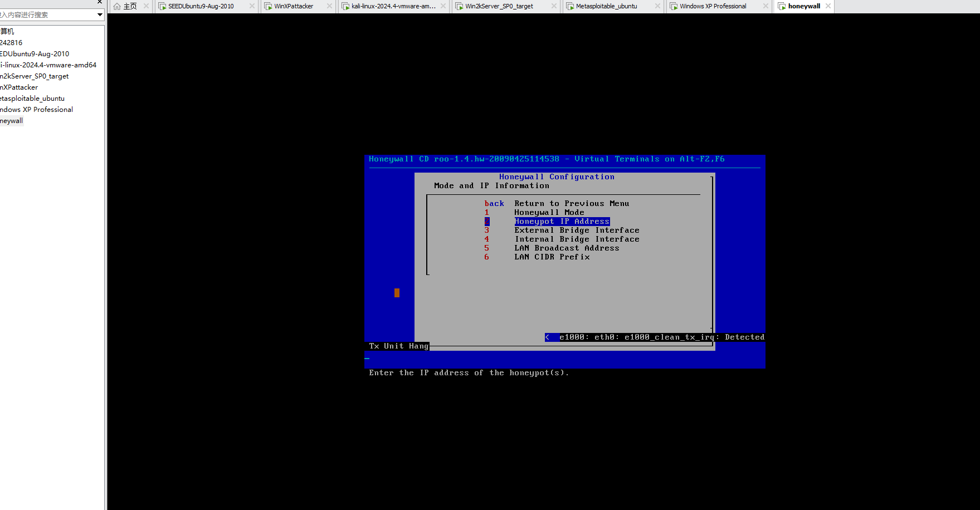Select the 242816 item in the library
Screen dimensions: 980x510
[11, 43]
